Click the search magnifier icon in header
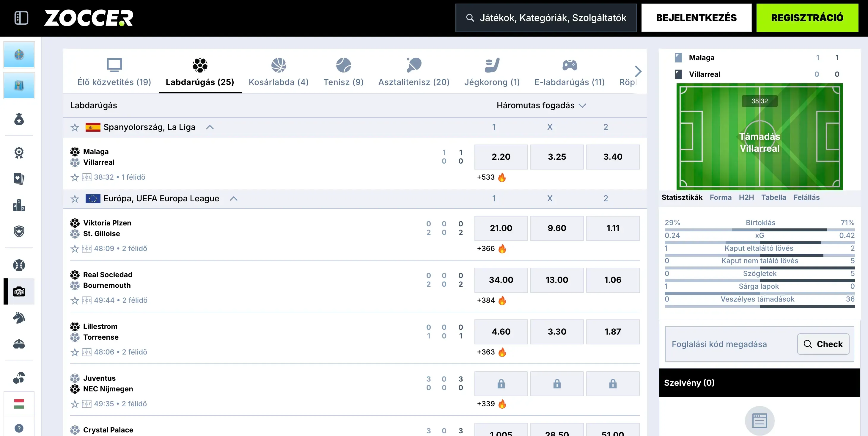Image resolution: width=868 pixels, height=436 pixels. coord(470,18)
